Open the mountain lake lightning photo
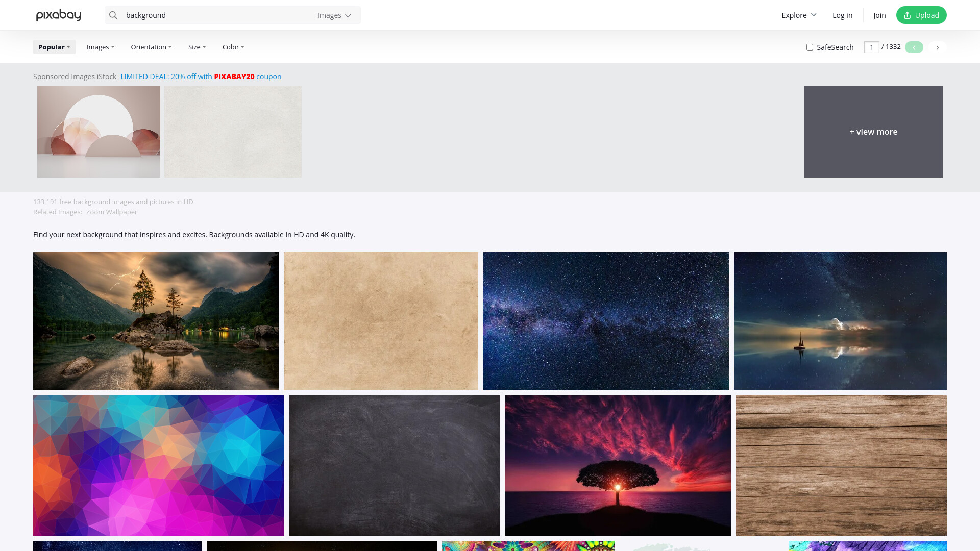The height and width of the screenshot is (551, 980). tap(156, 321)
